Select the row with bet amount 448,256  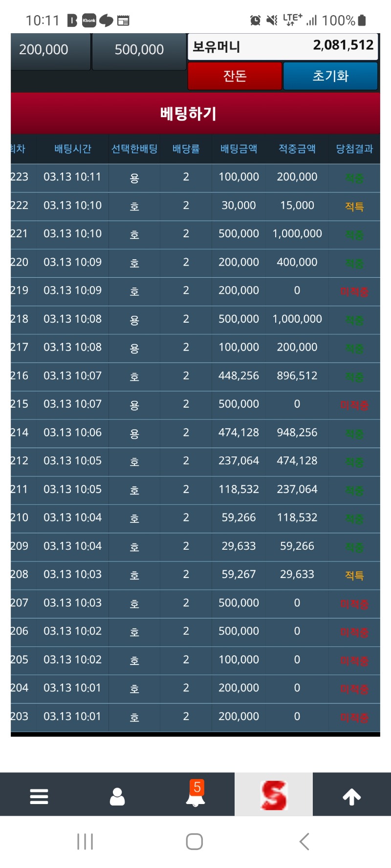click(x=195, y=376)
